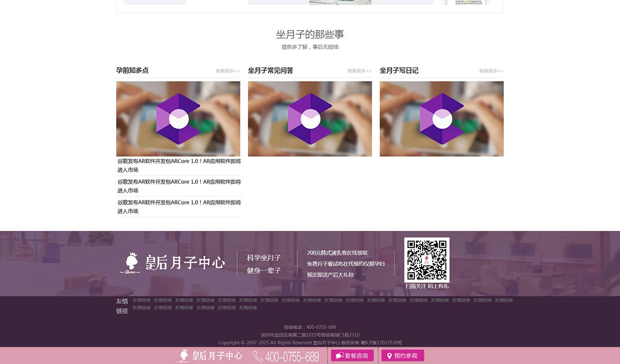Open the ARCore thumbnail under 坐月子写日记
The height and width of the screenshot is (364, 620).
click(442, 119)
